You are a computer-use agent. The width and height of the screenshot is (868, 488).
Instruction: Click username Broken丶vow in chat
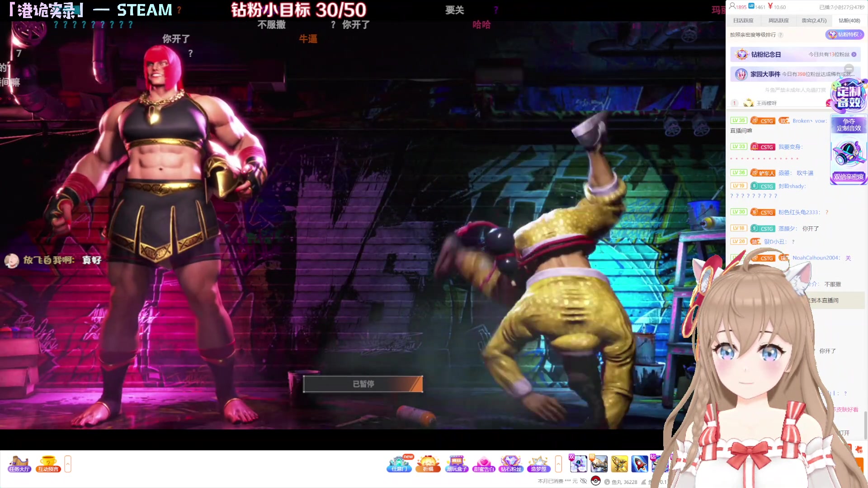click(x=809, y=121)
